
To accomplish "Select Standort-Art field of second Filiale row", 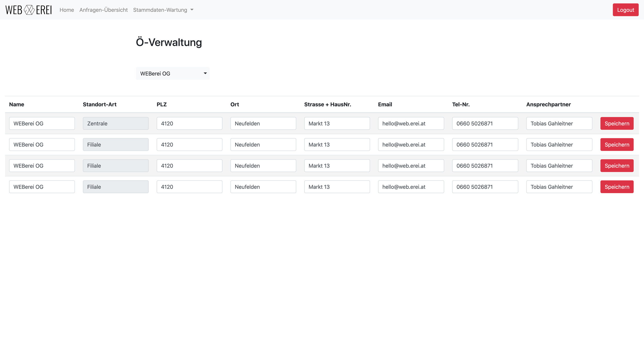I will click(116, 166).
